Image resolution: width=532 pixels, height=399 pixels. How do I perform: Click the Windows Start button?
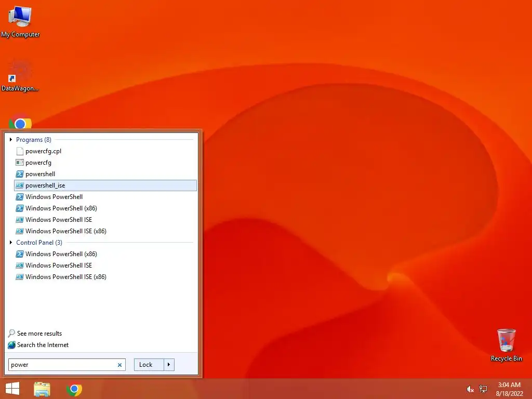[12, 389]
